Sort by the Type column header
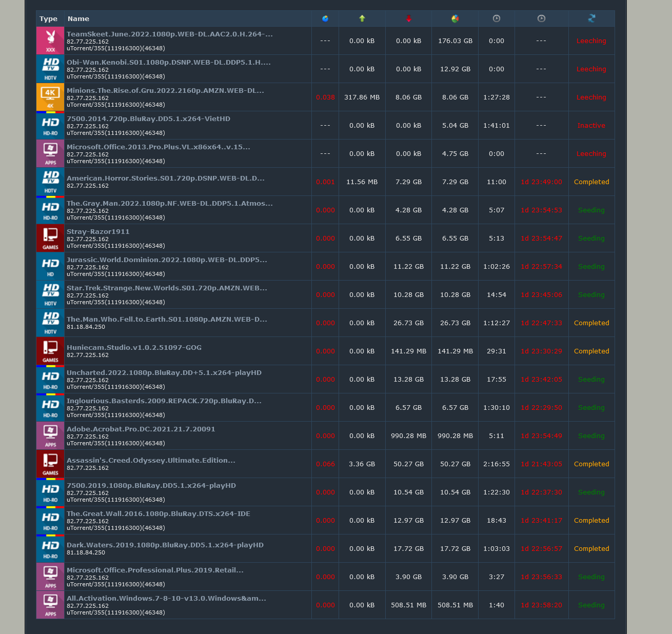Viewport: 672px width, 634px height. click(48, 18)
